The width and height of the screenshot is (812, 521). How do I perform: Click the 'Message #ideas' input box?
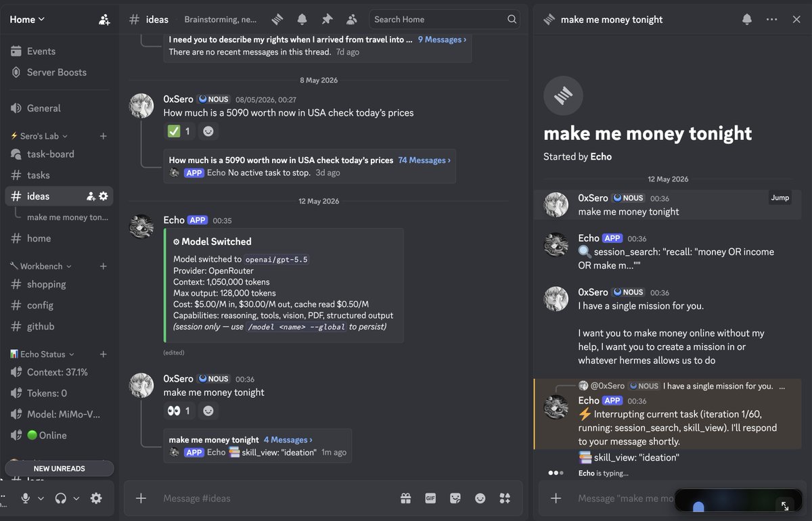pos(277,499)
